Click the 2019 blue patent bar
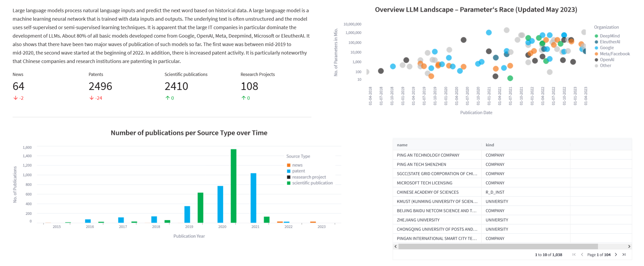Viewport: 644px width, 266px height. coord(187,214)
